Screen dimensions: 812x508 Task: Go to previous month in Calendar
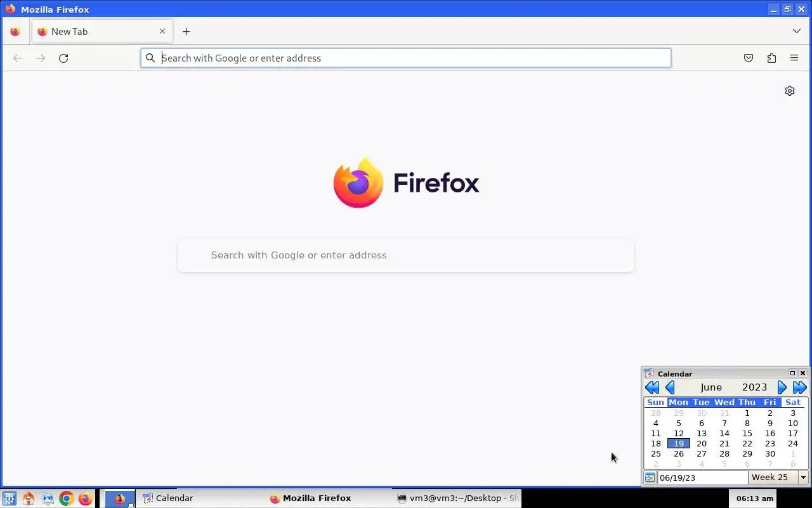coord(670,387)
